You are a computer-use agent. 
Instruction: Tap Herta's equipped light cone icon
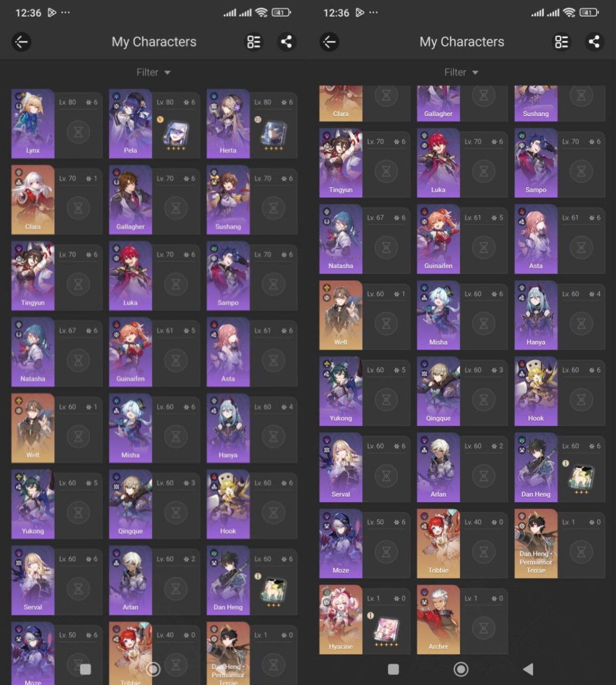pyautogui.click(x=273, y=134)
